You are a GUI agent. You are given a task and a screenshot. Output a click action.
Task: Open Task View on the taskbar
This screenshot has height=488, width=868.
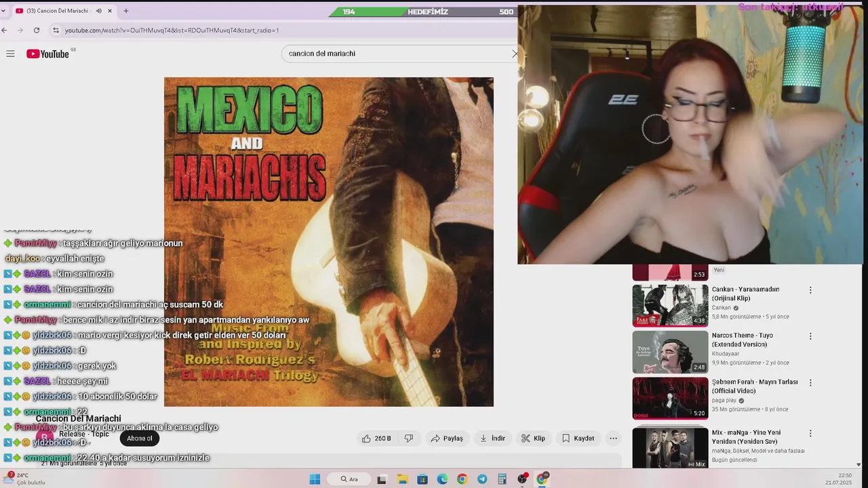pyautogui.click(x=382, y=479)
